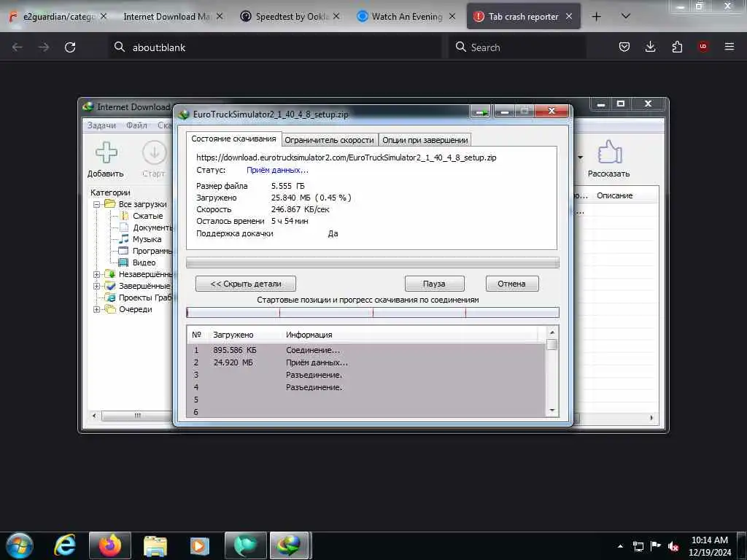The image size is (747, 560).
Task: Switch to Speedtest by Ookla tab
Action: (290, 17)
